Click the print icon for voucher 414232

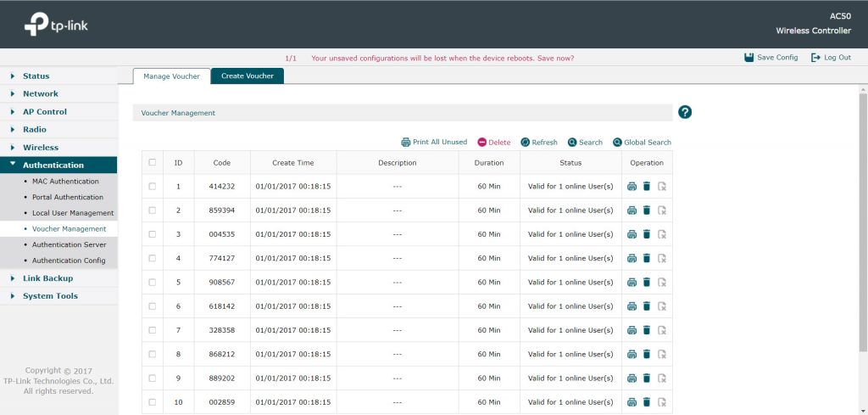[x=632, y=187]
